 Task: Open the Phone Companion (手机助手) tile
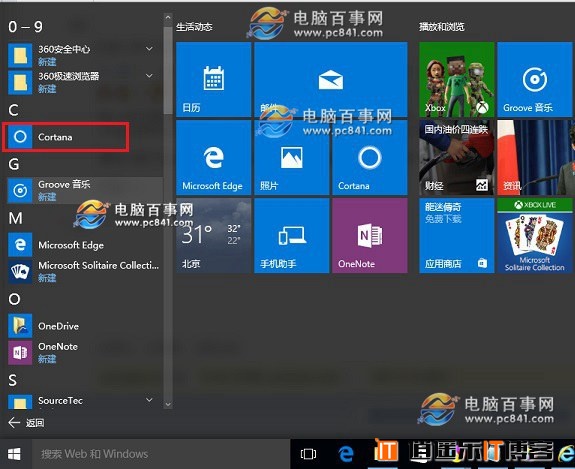(292, 236)
